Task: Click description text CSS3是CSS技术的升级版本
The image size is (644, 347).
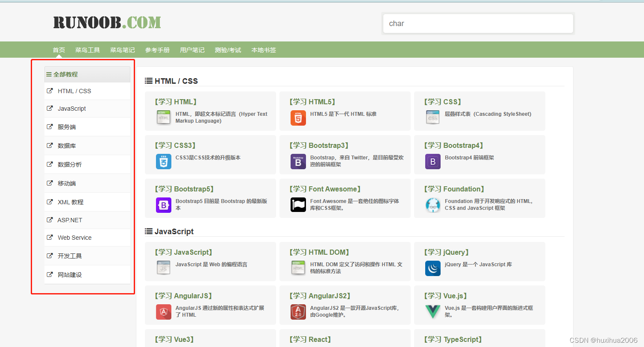Action: (208, 158)
